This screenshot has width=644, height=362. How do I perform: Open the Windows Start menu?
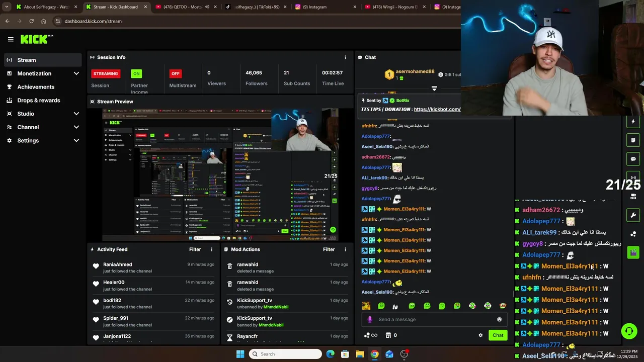tap(240, 354)
